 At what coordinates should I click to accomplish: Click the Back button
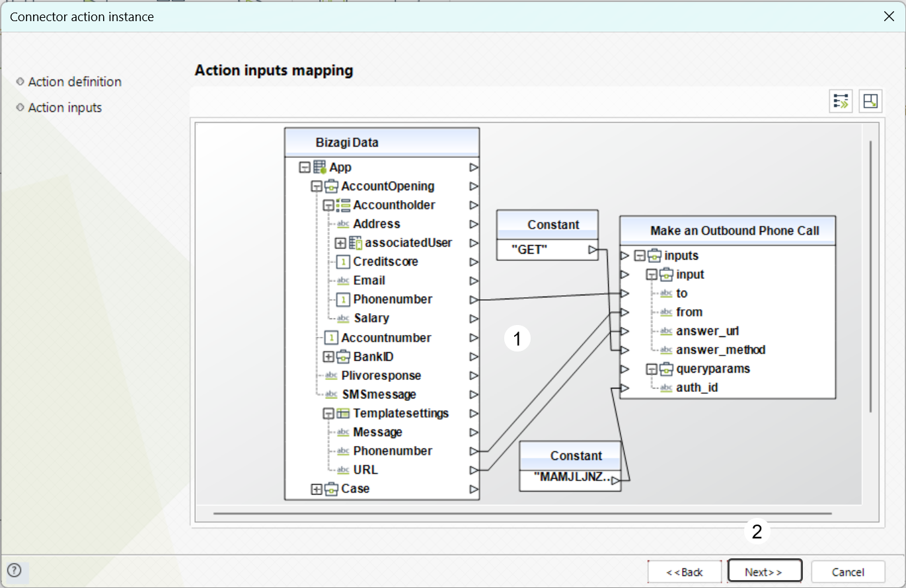(x=685, y=571)
